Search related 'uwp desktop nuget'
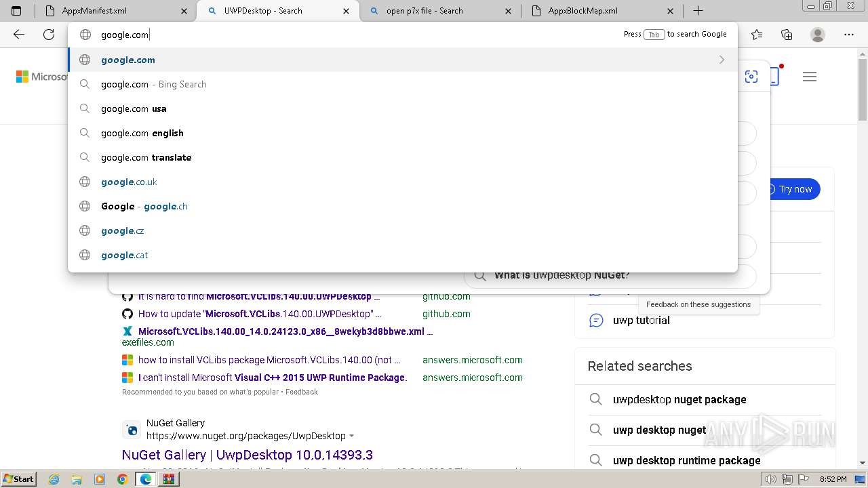This screenshot has width=868, height=488. [x=659, y=430]
